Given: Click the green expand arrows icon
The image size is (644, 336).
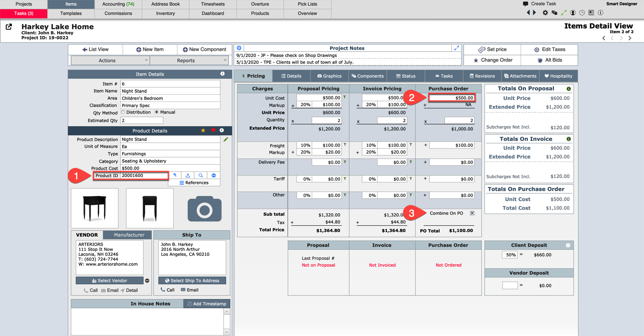Looking at the screenshot, I should point(564,13).
